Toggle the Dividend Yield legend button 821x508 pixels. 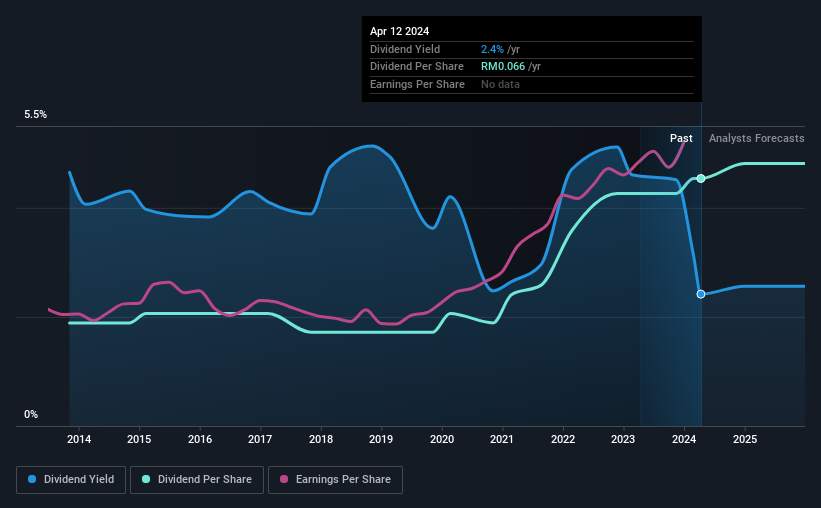71,480
